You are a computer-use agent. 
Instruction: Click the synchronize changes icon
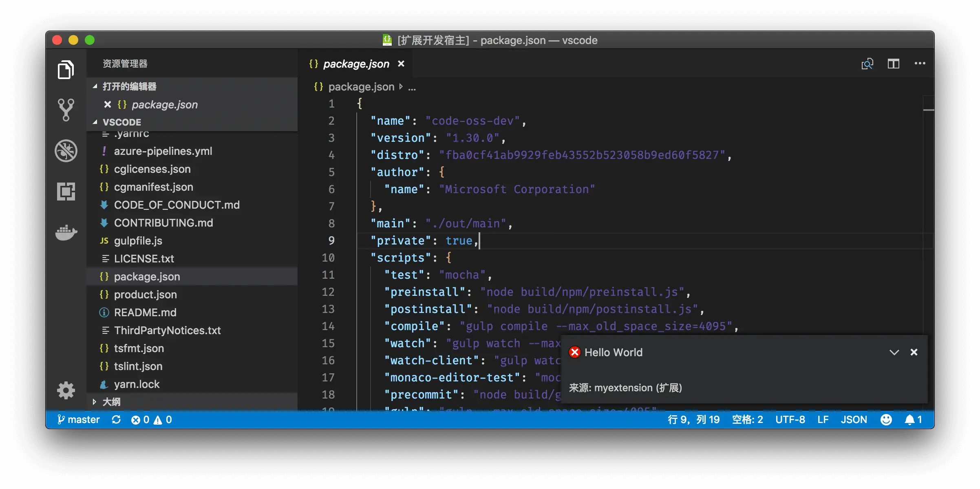(116, 419)
